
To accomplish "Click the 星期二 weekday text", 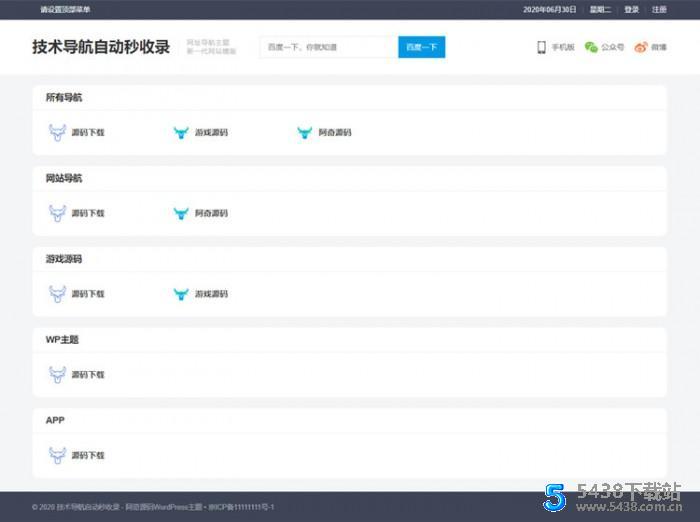I will click(600, 9).
